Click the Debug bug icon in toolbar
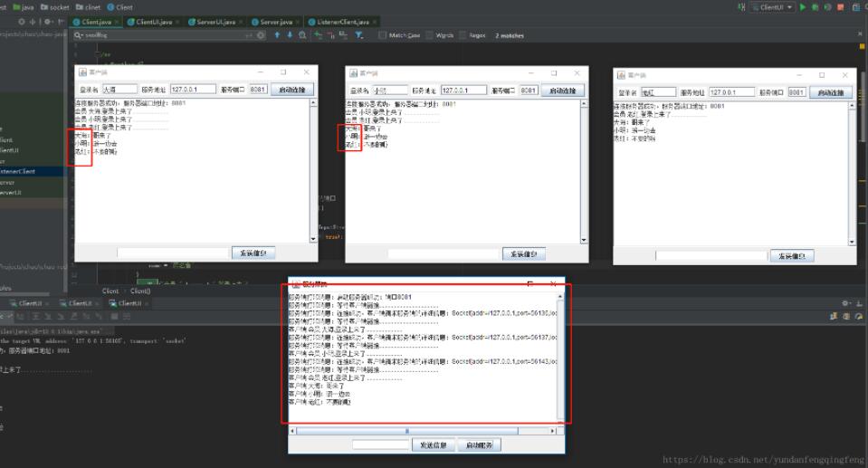 coord(815,6)
